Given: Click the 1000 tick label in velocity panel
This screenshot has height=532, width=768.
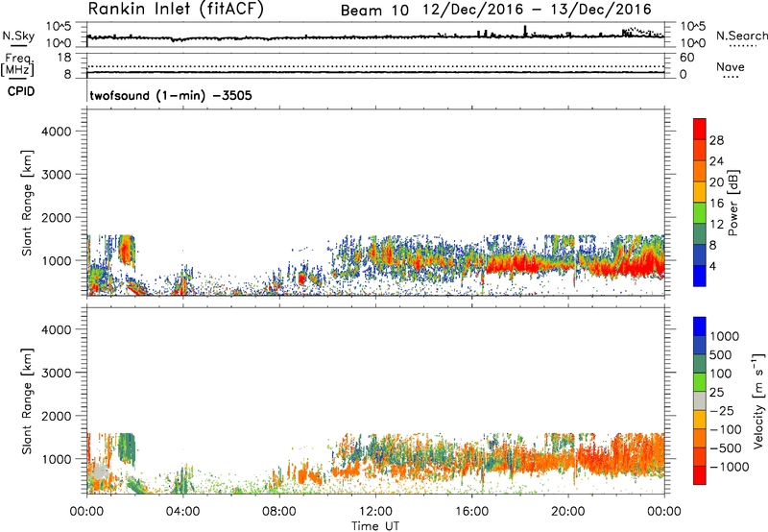Looking at the screenshot, I should pos(56,459).
